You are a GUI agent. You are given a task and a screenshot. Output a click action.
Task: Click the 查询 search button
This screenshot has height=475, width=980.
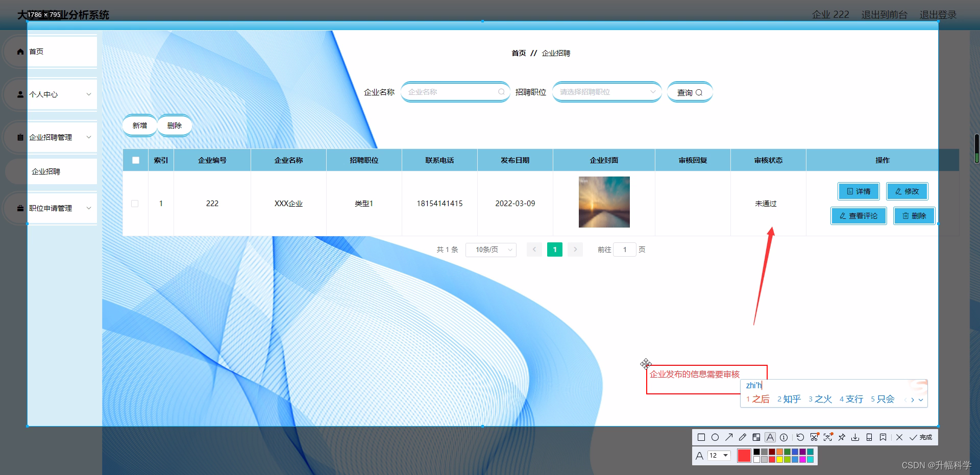(x=689, y=92)
